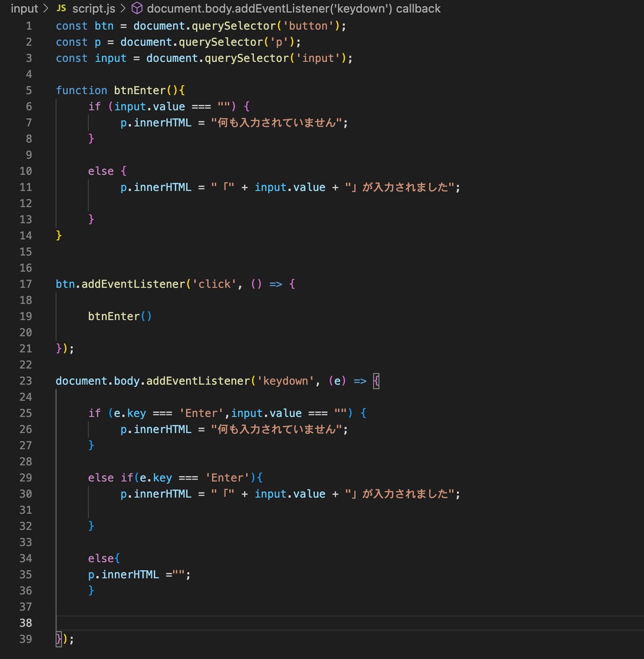
Task: Click line number 17 in the gutter
Action: tap(26, 284)
